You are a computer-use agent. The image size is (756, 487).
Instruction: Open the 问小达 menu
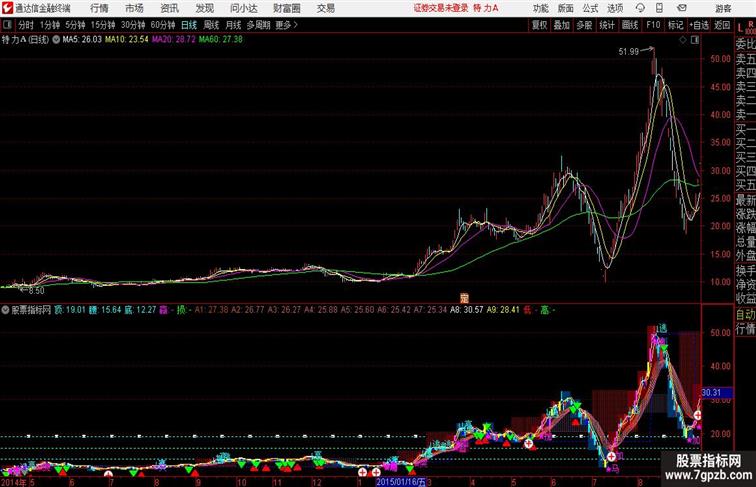tap(244, 8)
